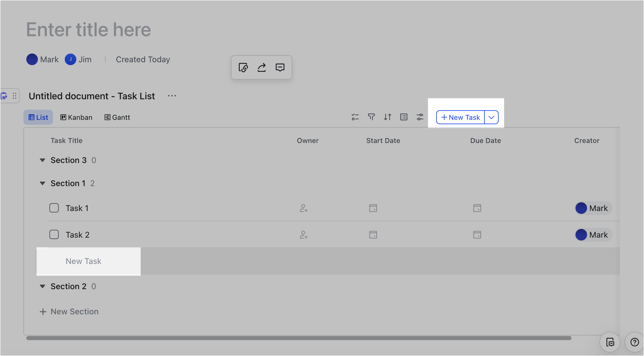This screenshot has height=356, width=644.
Task: Open the New Task dropdown chevron
Action: pyautogui.click(x=491, y=117)
